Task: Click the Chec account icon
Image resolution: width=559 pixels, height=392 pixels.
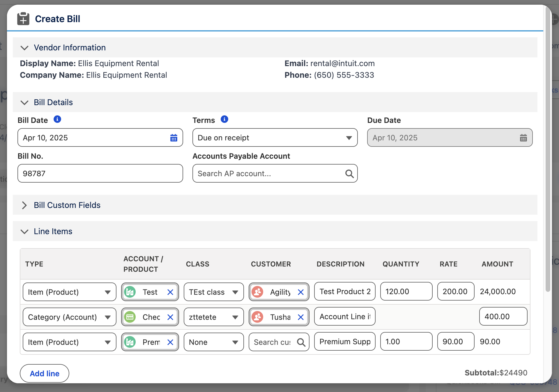Action: [130, 317]
